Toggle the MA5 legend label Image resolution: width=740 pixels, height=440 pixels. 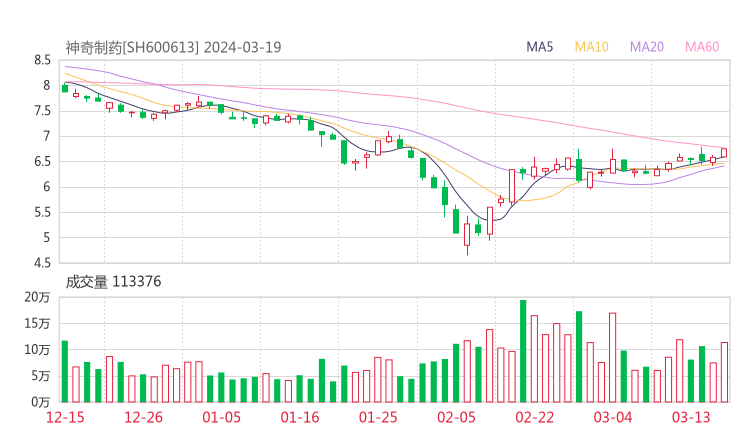point(540,47)
